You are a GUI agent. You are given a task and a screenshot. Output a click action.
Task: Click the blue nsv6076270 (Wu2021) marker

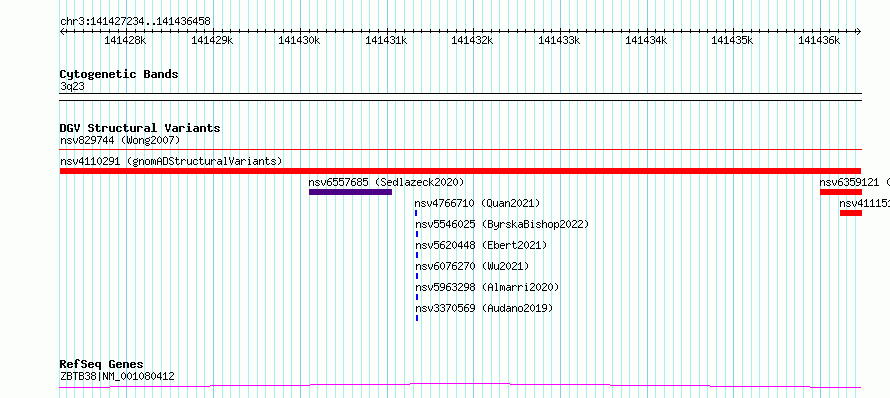tap(417, 276)
